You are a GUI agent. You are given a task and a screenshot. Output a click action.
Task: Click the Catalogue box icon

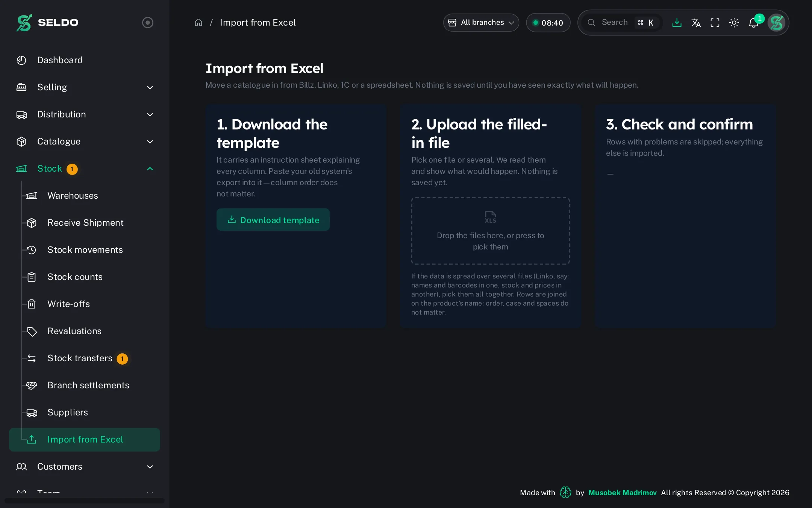point(21,141)
